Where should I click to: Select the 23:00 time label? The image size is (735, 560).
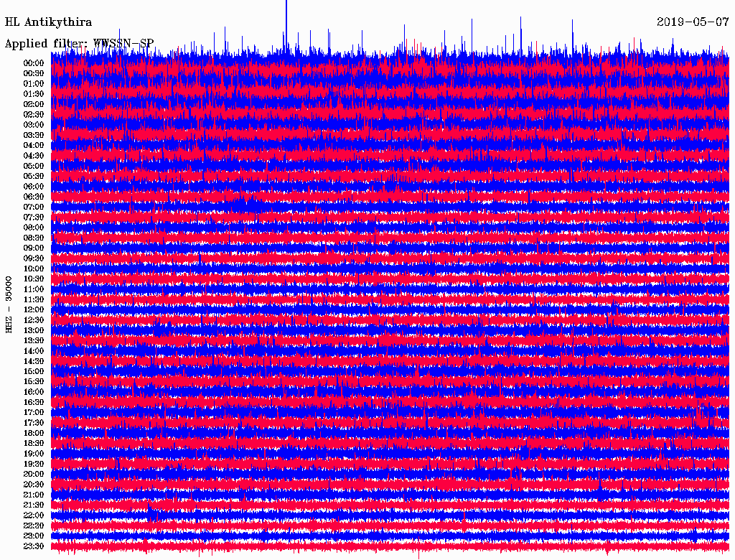pyautogui.click(x=33, y=536)
